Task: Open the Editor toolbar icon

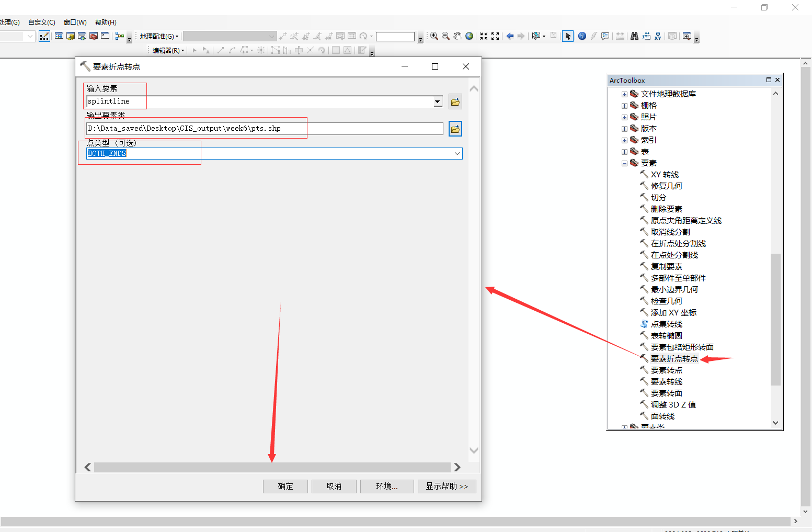Action: pyautogui.click(x=44, y=36)
